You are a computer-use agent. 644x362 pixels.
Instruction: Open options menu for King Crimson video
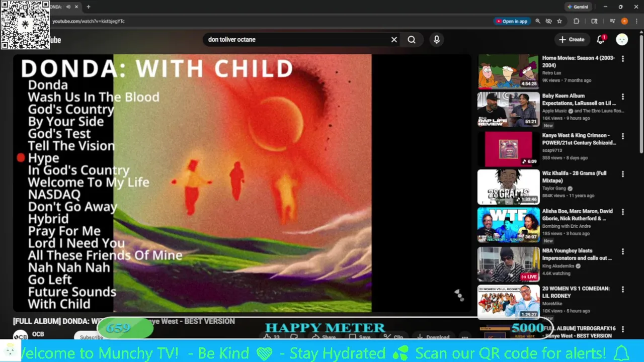click(x=623, y=136)
